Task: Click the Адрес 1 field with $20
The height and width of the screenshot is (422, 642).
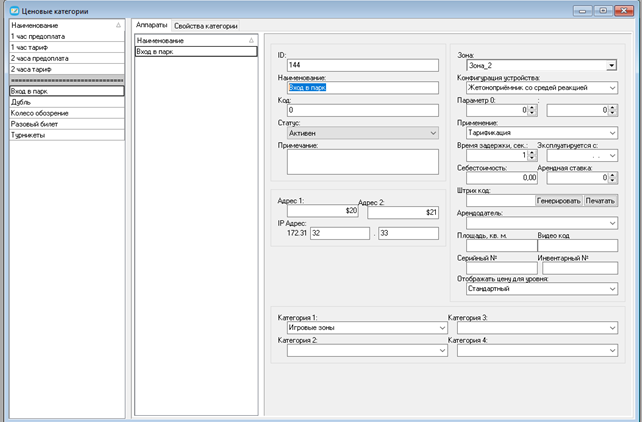Action: click(323, 211)
